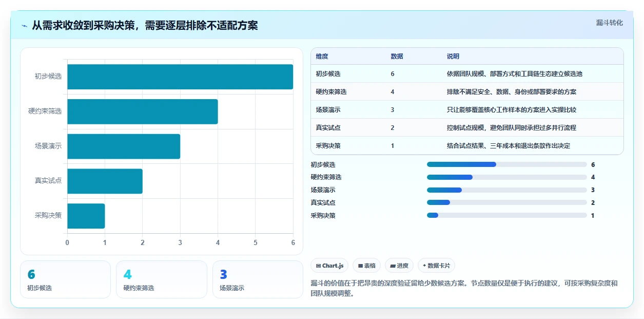The image size is (644, 319).
Task: Click the chart y-axis label 硬约束筛选
Action: 45,111
